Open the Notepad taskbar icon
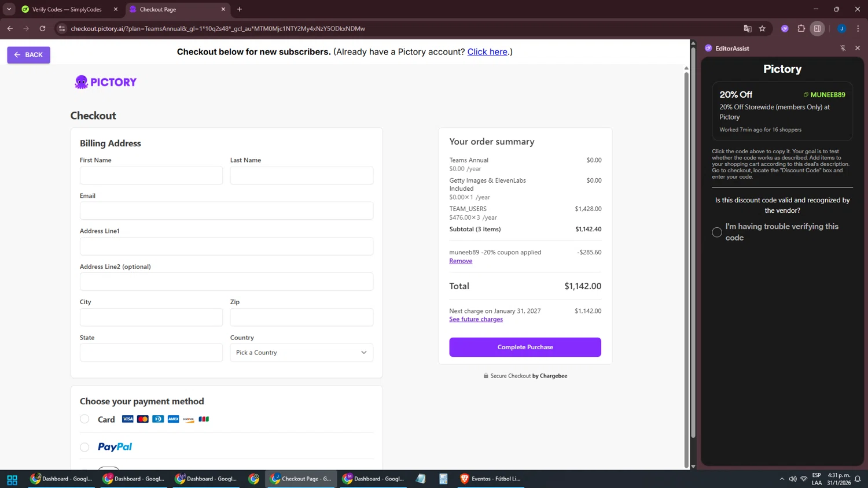Screen dimensions: 868x488 pos(421,479)
